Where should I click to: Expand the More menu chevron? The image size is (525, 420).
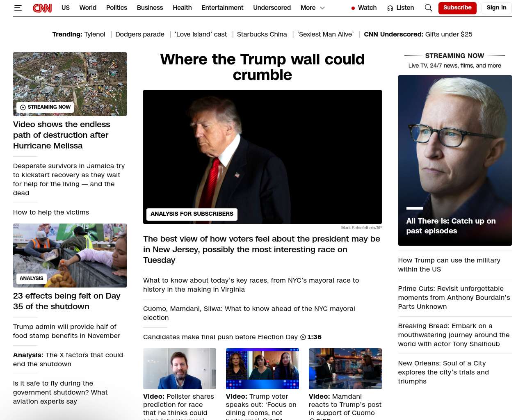click(x=322, y=8)
